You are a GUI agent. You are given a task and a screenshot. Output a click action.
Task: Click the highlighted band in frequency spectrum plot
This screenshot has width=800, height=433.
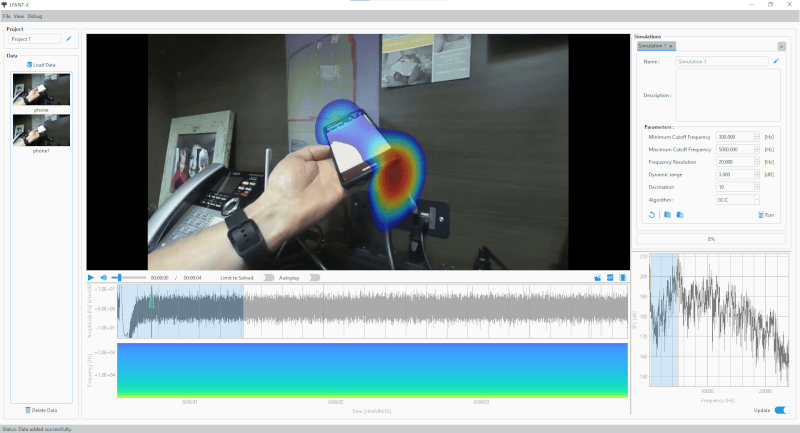pos(664,320)
